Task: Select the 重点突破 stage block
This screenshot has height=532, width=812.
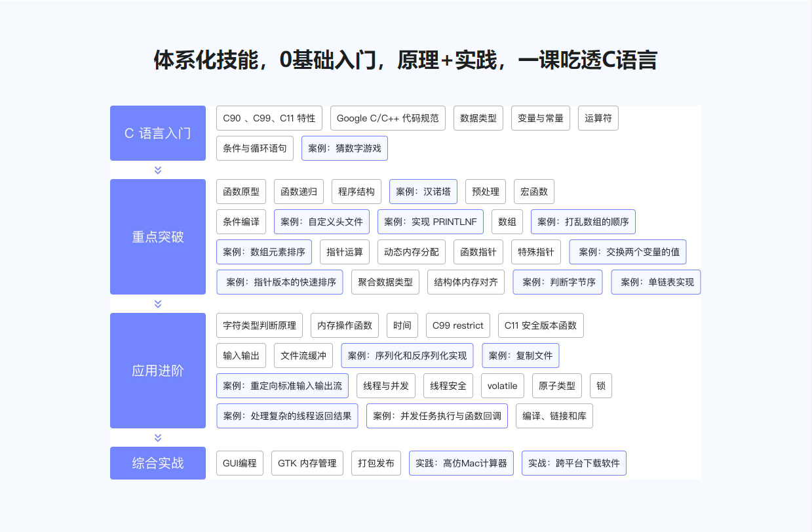Action: (x=158, y=237)
